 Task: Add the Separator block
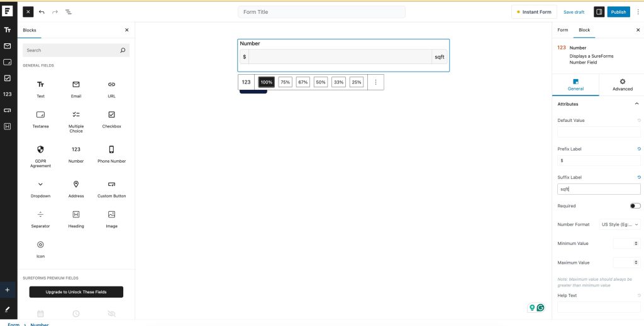pyautogui.click(x=40, y=219)
